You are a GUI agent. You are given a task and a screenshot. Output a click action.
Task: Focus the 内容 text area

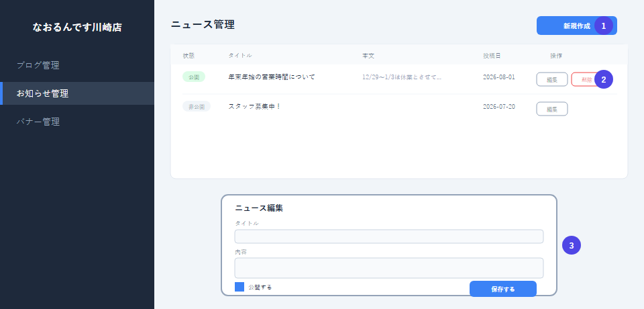point(388,268)
